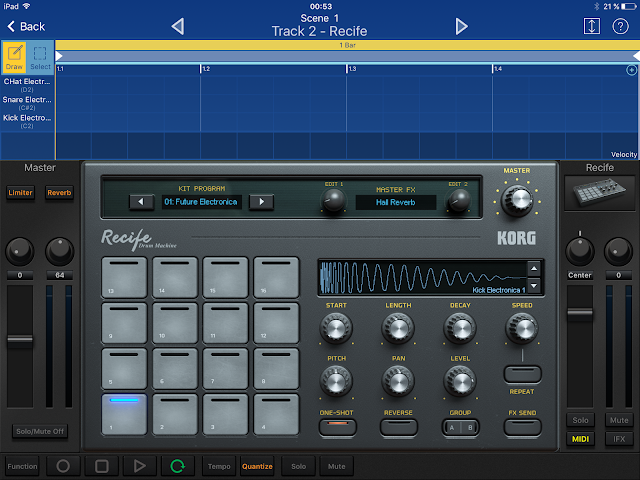
Task: Open the Function menu
Action: point(22,466)
